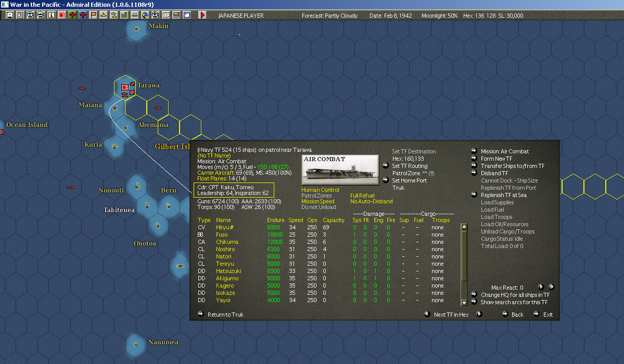Toggle the No Auto-Disband option
The height and width of the screenshot is (364, 624).
point(371,202)
